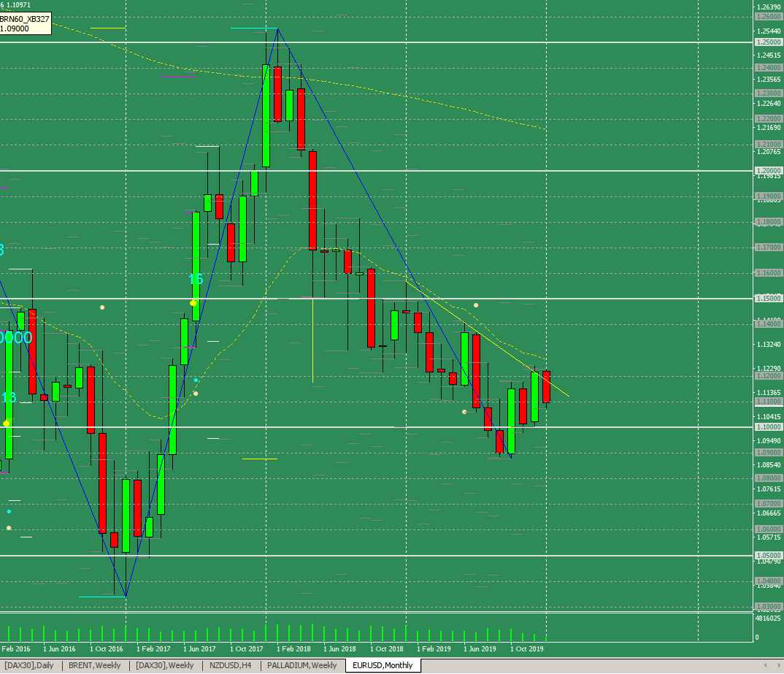Open the BRENT,Weekly chart tab
Viewport: 784px width, 674px height.
94,665
